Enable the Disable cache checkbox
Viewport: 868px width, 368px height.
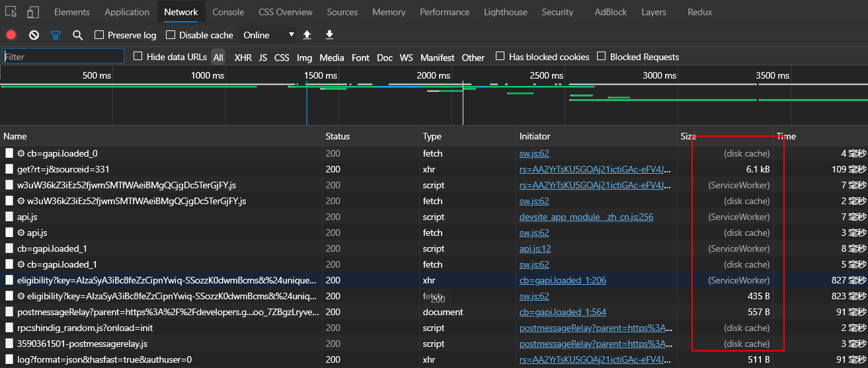(171, 35)
